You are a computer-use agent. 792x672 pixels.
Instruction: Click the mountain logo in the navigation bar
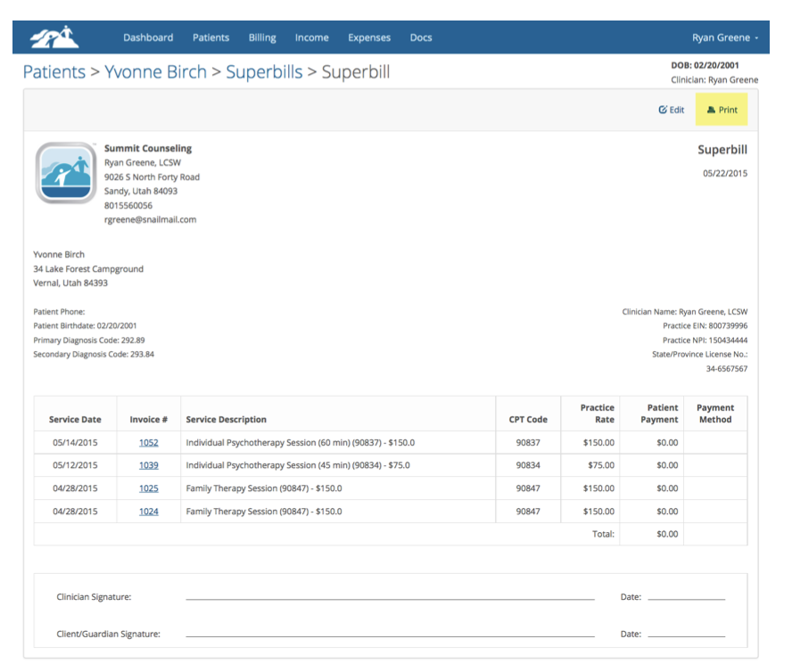pos(55,37)
